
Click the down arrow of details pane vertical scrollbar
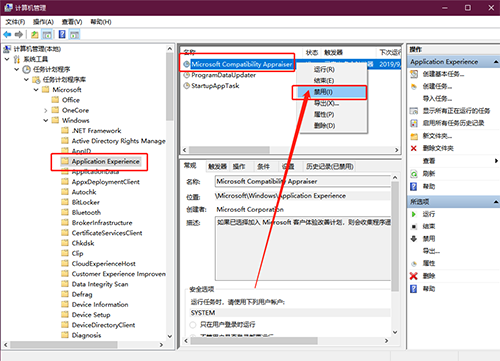[x=395, y=332]
